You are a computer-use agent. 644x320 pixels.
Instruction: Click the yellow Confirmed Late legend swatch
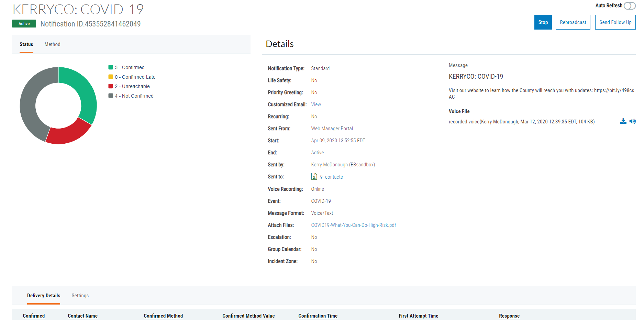click(111, 77)
